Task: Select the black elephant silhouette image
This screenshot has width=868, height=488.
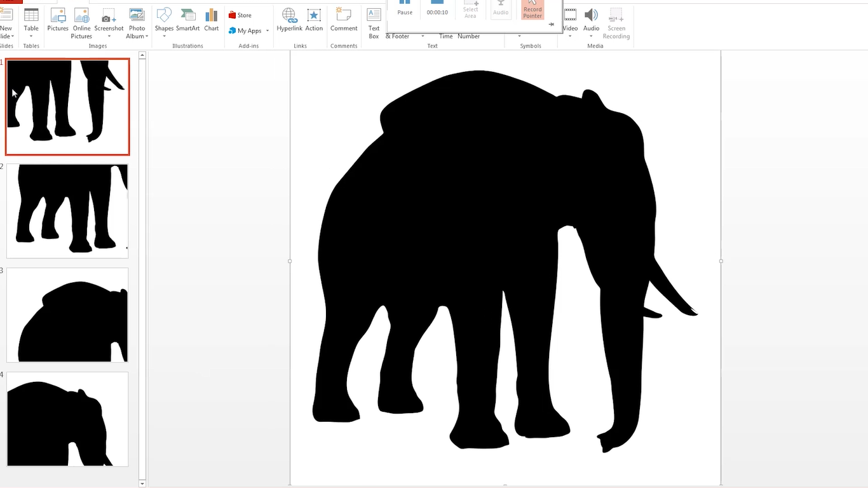Action: pos(505,261)
